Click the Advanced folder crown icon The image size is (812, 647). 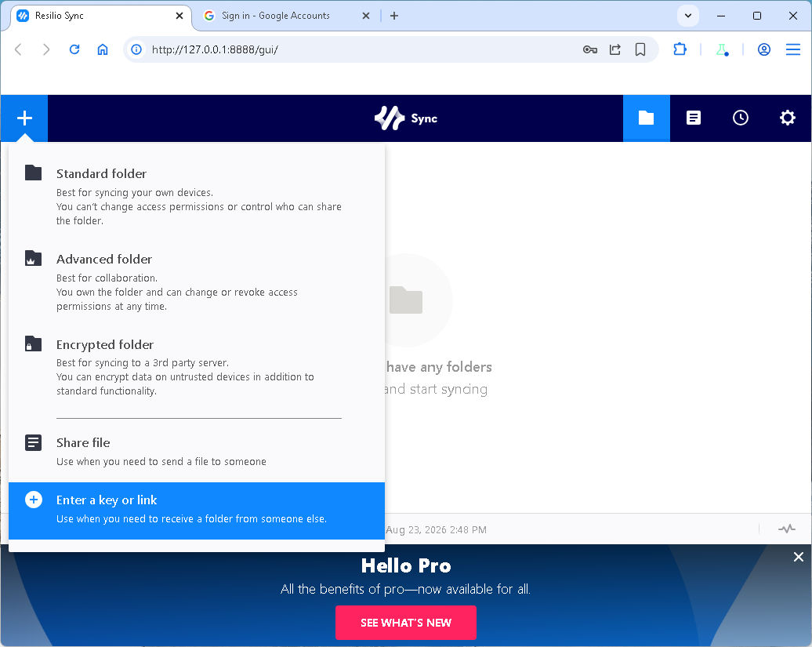33,258
